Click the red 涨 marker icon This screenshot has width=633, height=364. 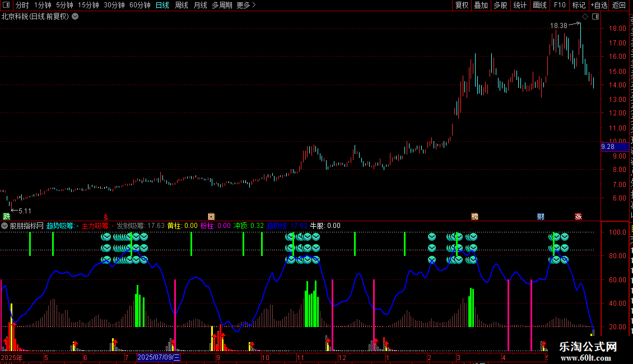[578, 217]
